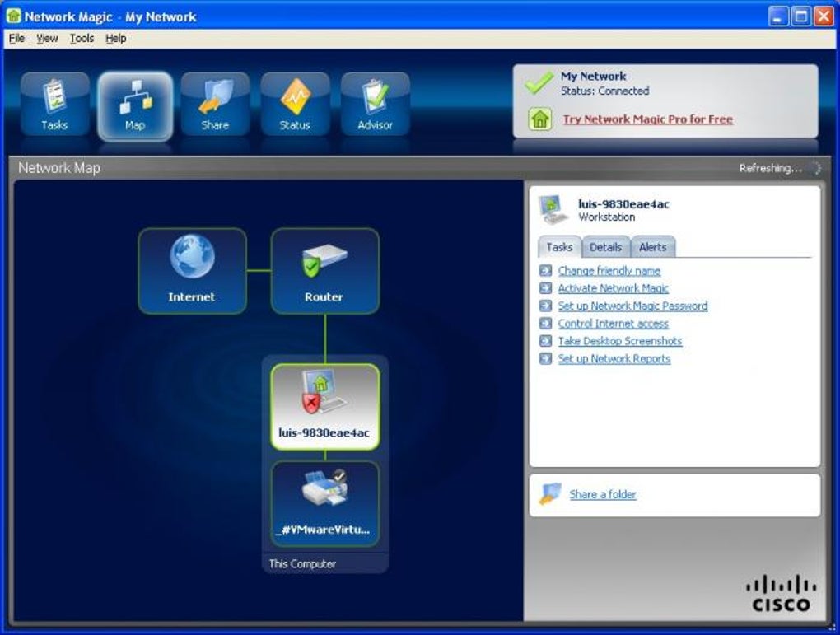Click arrow icon beside Set up Network Reports

(x=545, y=358)
